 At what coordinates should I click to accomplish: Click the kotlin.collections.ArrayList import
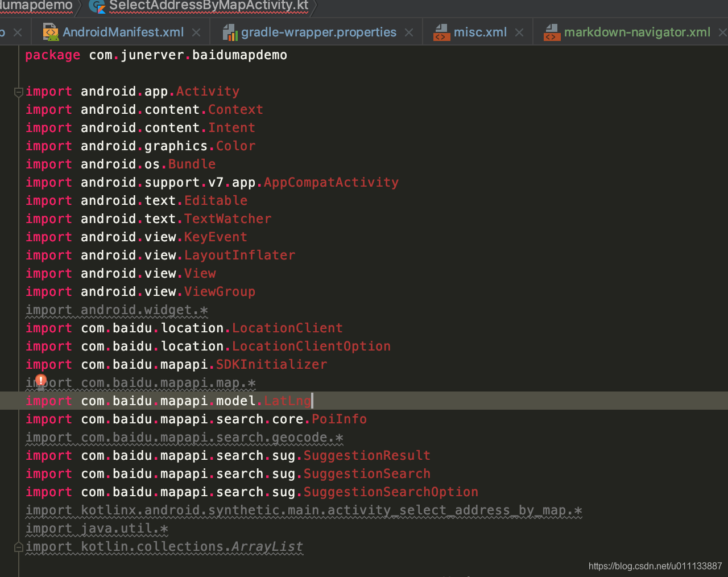pyautogui.click(x=164, y=547)
